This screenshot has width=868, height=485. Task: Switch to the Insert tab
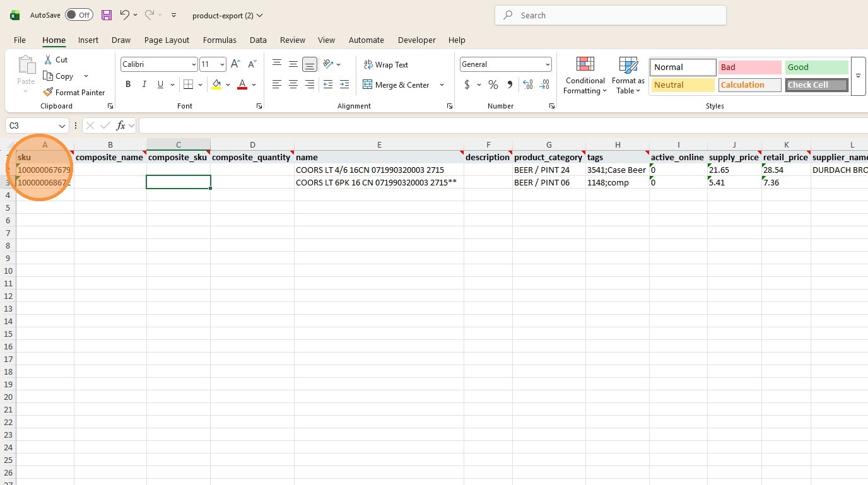point(88,40)
